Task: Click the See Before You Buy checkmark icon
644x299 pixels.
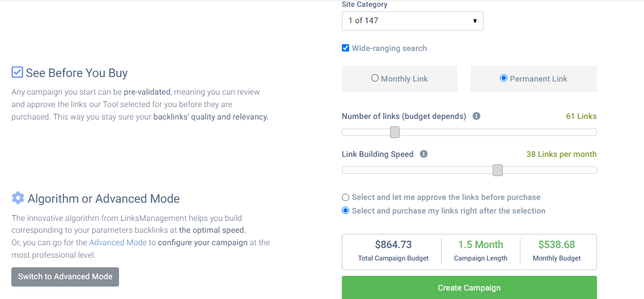Action: coord(17,72)
